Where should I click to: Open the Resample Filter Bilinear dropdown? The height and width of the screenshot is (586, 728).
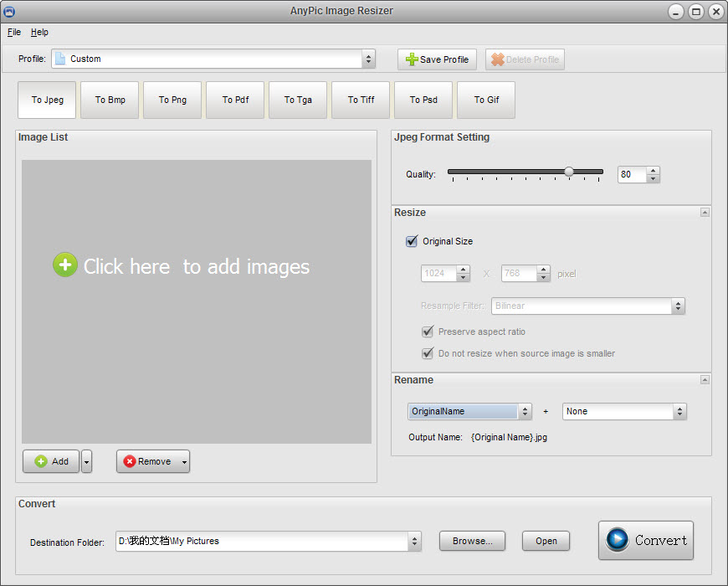pyautogui.click(x=587, y=306)
